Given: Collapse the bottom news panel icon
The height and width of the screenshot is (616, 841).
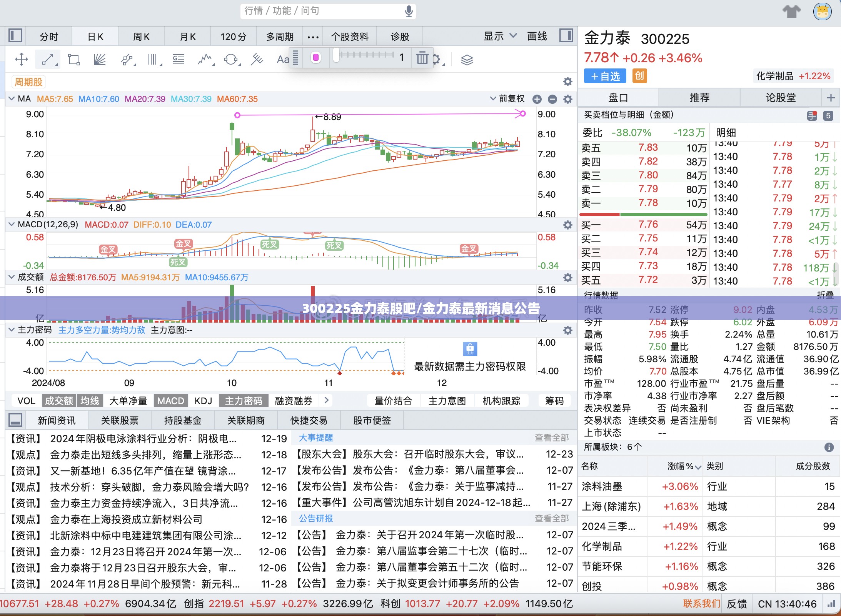Looking at the screenshot, I should (x=15, y=420).
